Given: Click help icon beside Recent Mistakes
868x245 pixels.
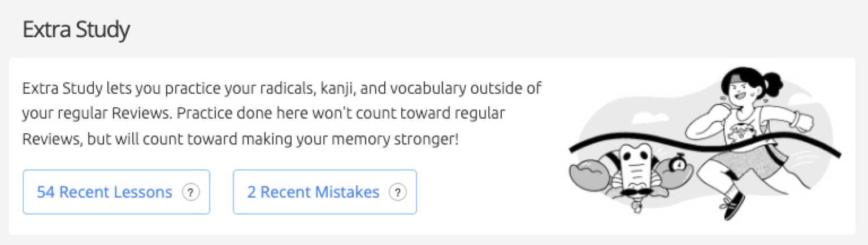Looking at the screenshot, I should click(397, 193).
